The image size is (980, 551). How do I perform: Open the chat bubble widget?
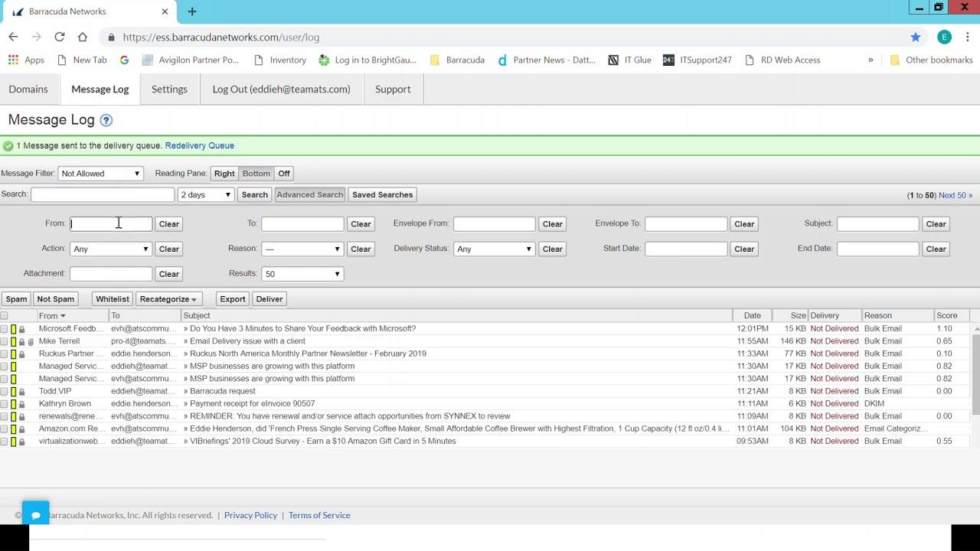pos(35,514)
